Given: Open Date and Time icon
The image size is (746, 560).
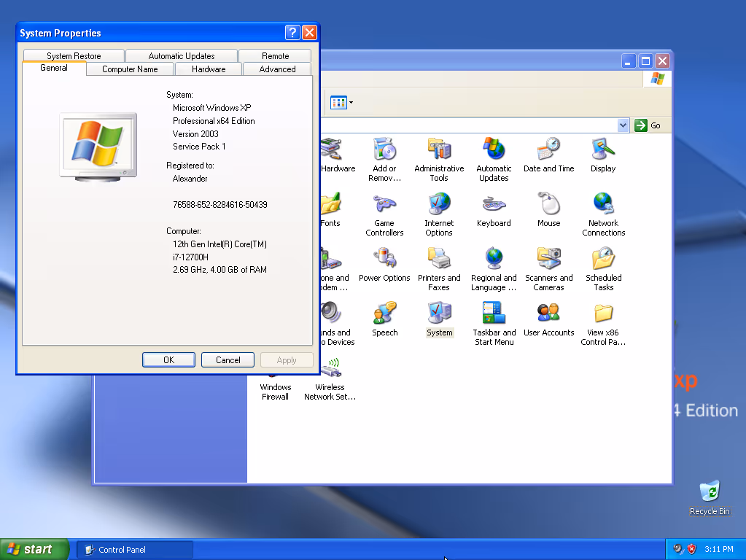Looking at the screenshot, I should (548, 155).
